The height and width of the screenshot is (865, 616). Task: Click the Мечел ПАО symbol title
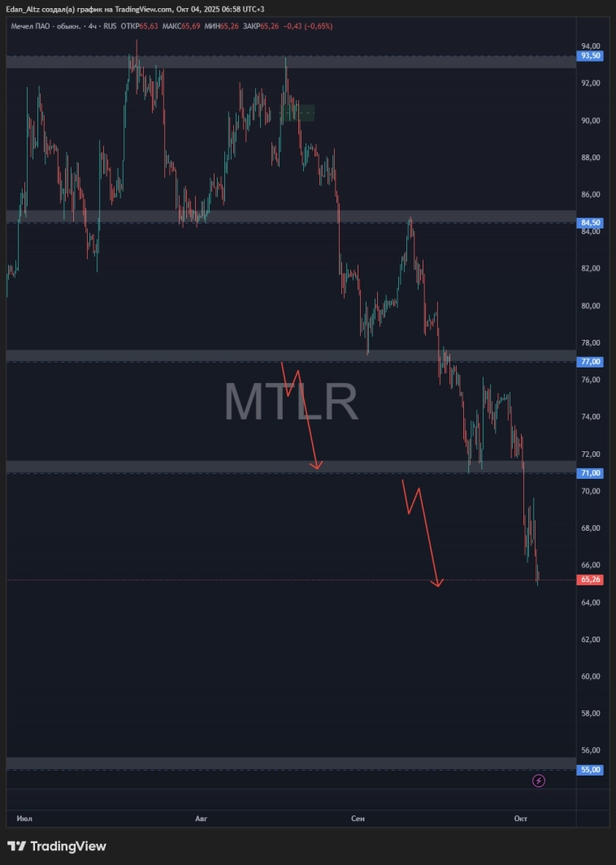pyautogui.click(x=46, y=26)
